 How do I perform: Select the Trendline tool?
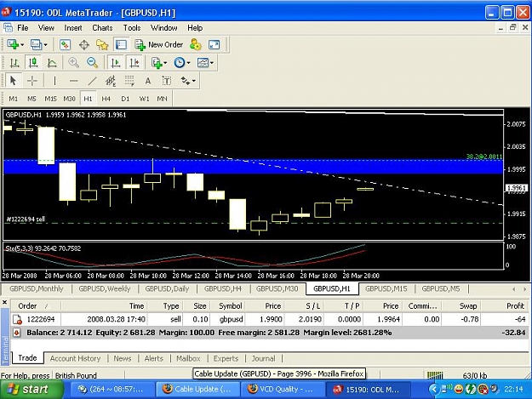click(x=92, y=81)
